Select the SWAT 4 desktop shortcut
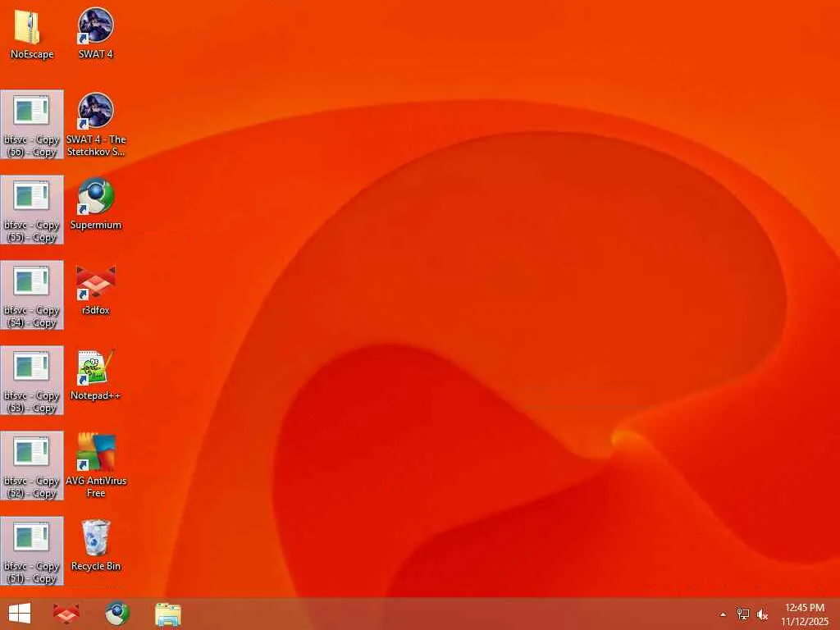Image resolution: width=840 pixels, height=630 pixels. (95, 34)
